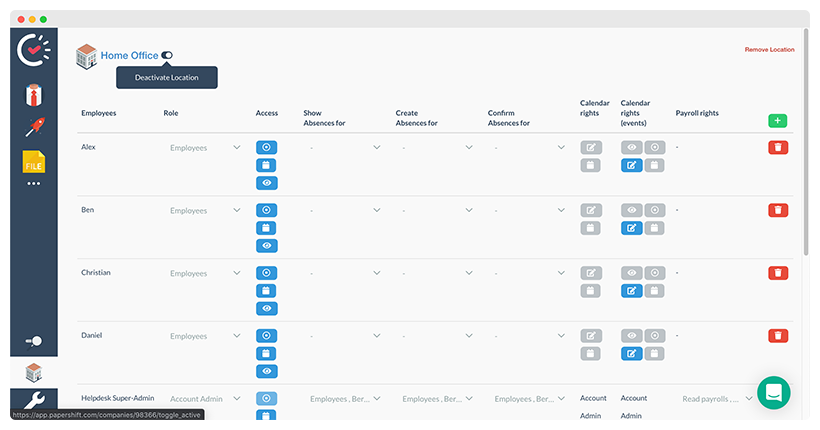The width and height of the screenshot is (820, 430).
Task: Toggle Daniel's time tracking access button
Action: (267, 336)
